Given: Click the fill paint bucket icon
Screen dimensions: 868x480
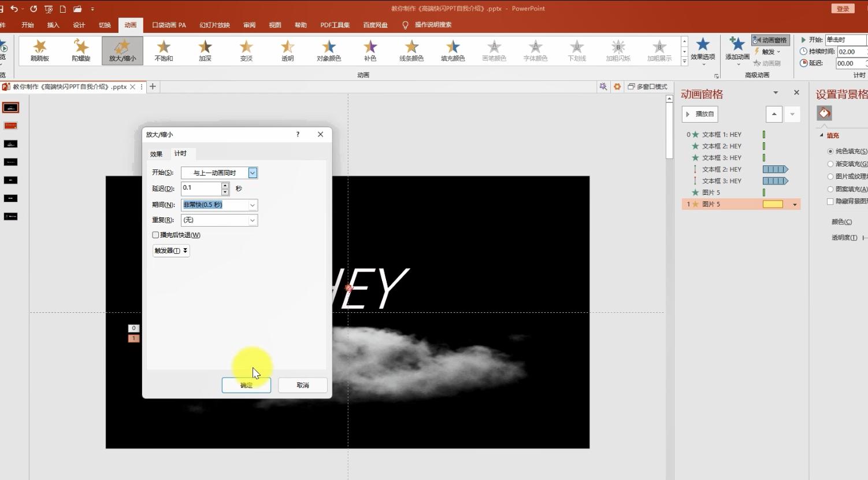Looking at the screenshot, I should (x=824, y=113).
